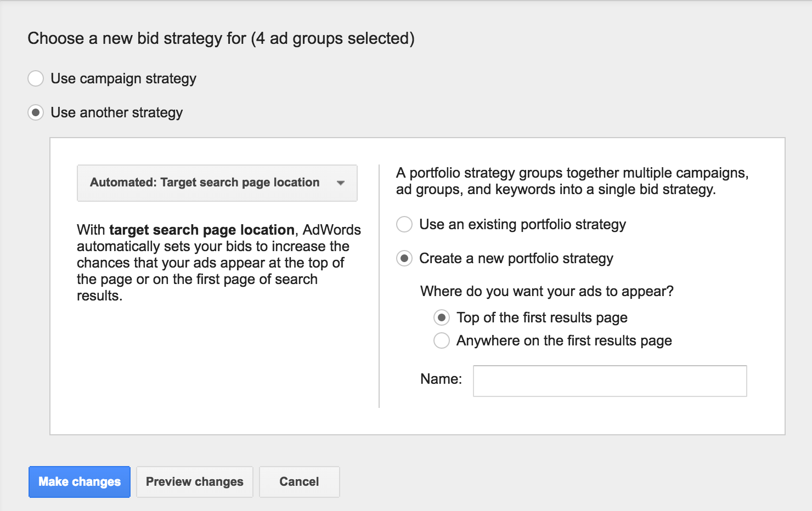Choose 'Use an existing portfolio strategy' radio button
The image size is (812, 511).
click(404, 224)
